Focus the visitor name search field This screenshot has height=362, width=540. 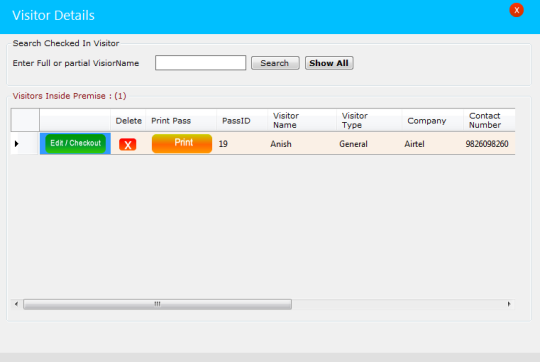click(x=200, y=63)
